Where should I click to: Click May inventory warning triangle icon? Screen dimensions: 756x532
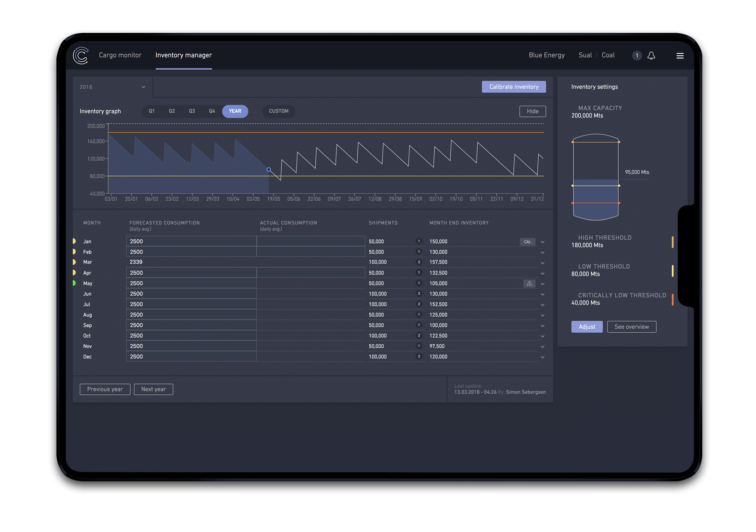(529, 283)
